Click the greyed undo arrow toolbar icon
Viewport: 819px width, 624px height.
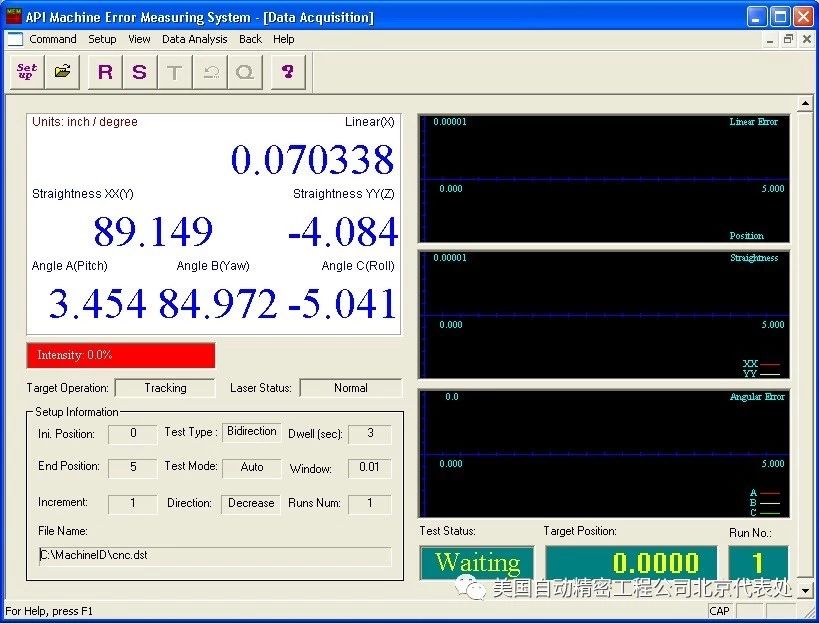(x=210, y=72)
